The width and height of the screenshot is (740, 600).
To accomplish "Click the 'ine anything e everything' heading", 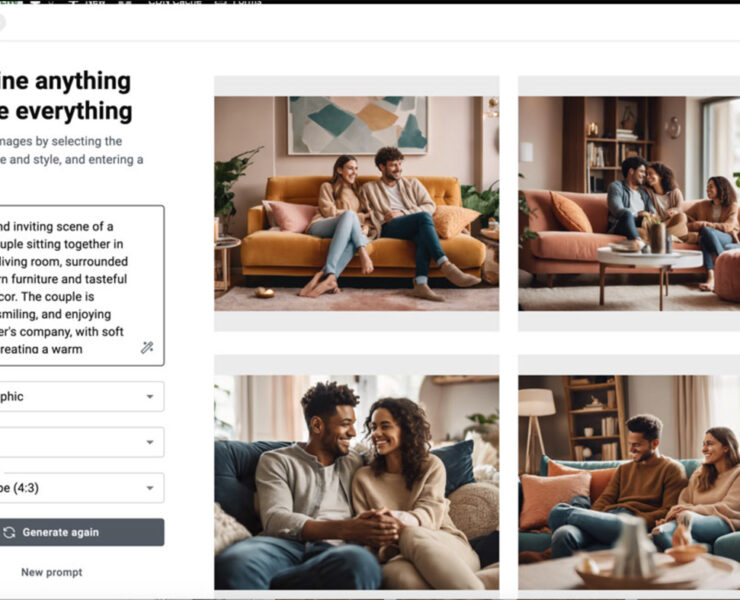I will pos(66,96).
